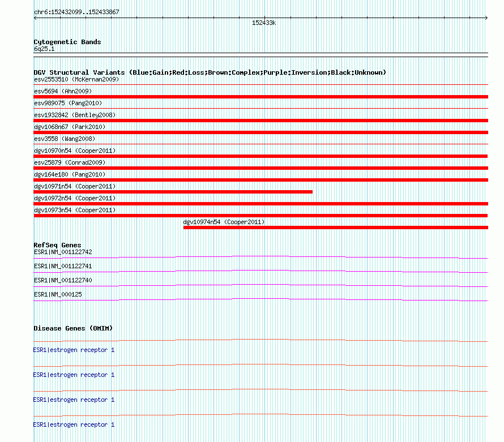
Task: Open the second ESR1|estrogen receptor 1 link
Action: click(x=74, y=375)
